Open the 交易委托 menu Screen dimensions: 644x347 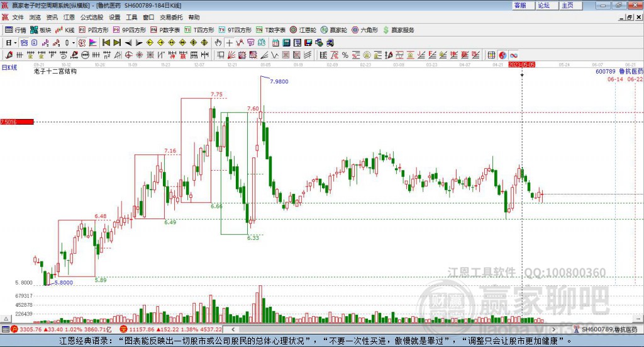point(171,17)
